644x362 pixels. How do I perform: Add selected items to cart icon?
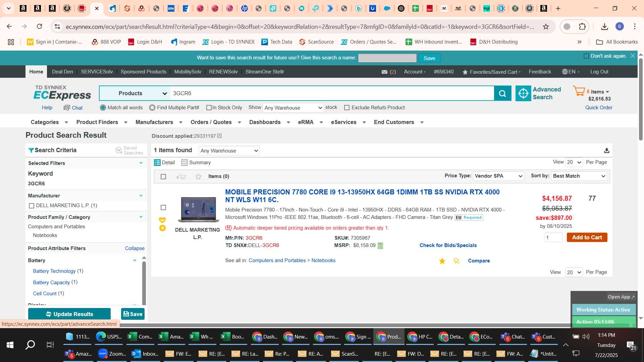pos(181,177)
